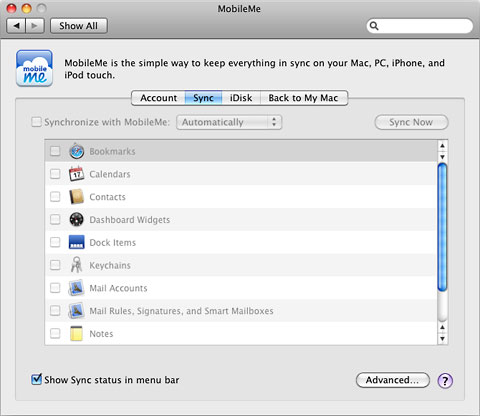Check the Contacts sync checkbox

pyautogui.click(x=55, y=196)
